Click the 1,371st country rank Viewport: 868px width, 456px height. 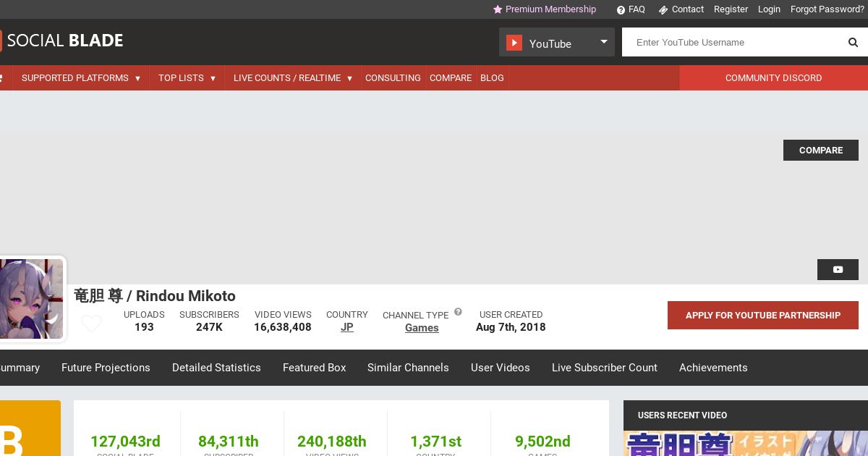435,442
